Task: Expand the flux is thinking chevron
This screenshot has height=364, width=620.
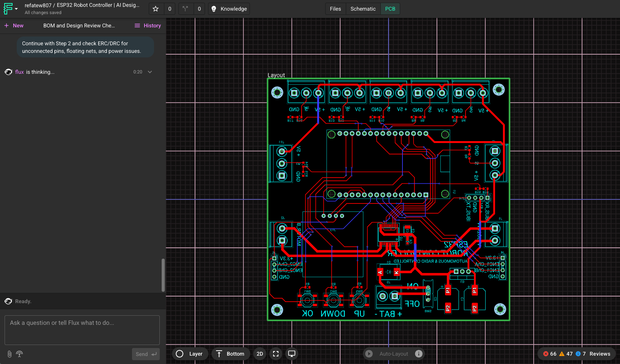Action: click(x=150, y=72)
